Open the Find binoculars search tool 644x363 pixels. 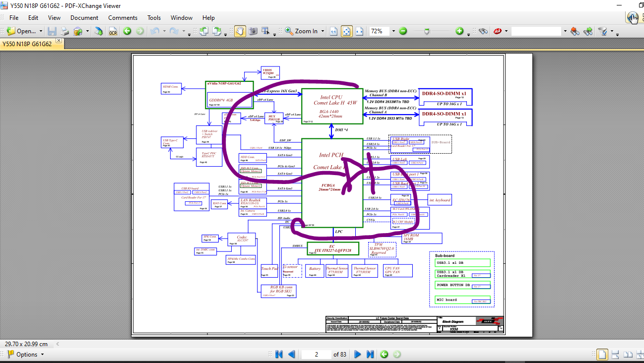tap(483, 31)
